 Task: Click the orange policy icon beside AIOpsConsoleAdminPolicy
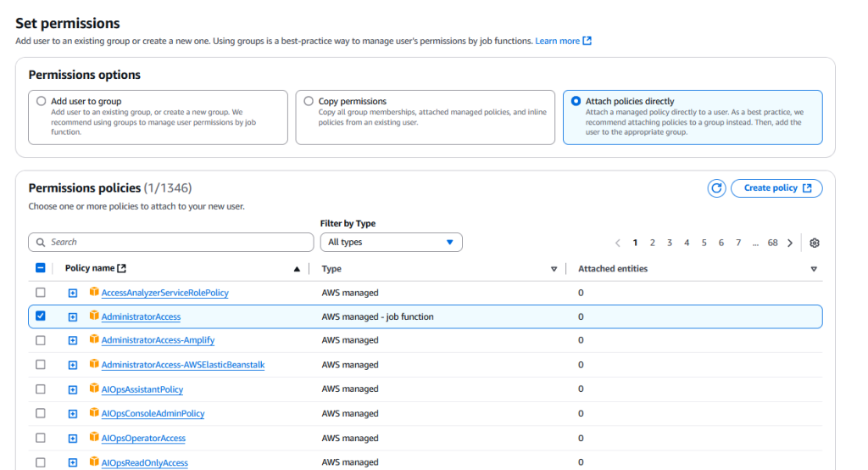pos(94,412)
